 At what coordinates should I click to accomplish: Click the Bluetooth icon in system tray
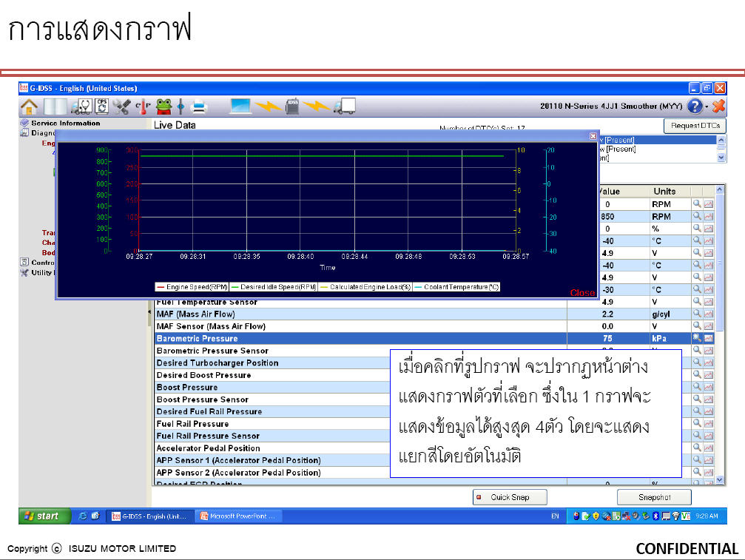(655, 516)
